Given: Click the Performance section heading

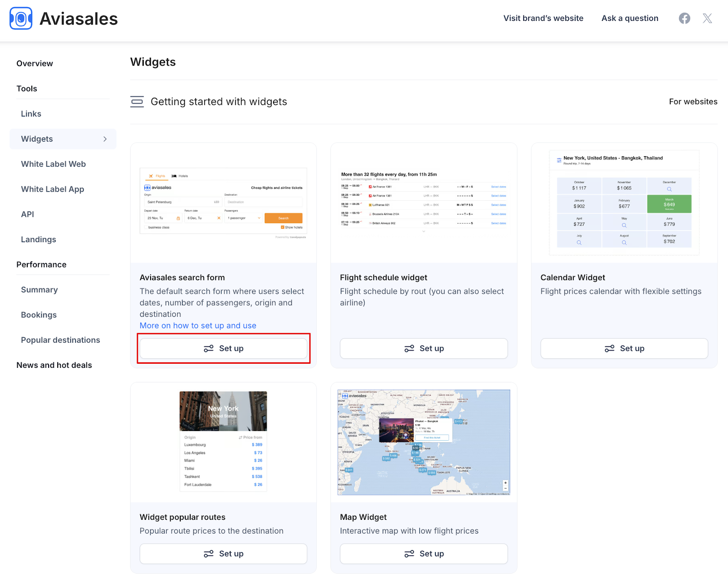Looking at the screenshot, I should coord(41,265).
